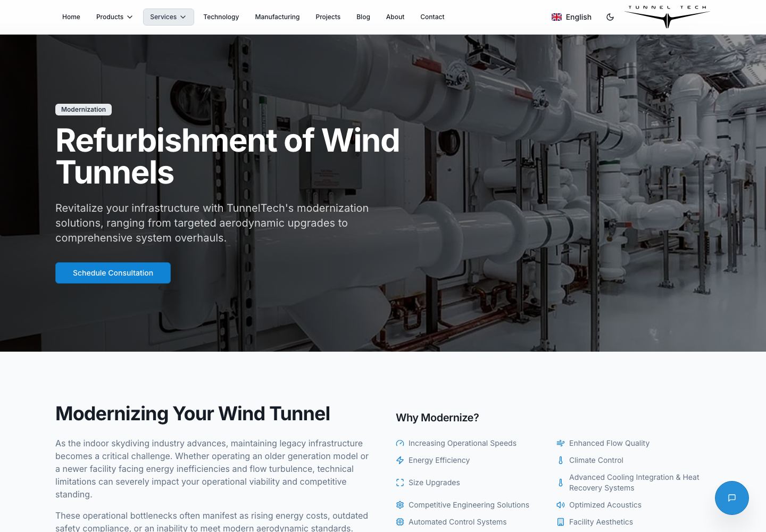Screen dimensions: 766x532
Task: Click the Schedule Consultation button
Action: [x=113, y=273]
